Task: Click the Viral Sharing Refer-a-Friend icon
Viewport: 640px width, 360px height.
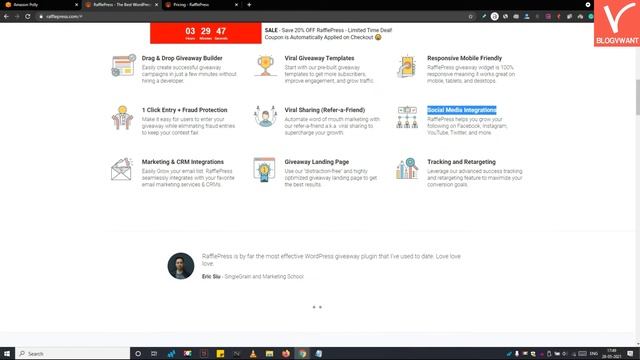Action: point(265,117)
